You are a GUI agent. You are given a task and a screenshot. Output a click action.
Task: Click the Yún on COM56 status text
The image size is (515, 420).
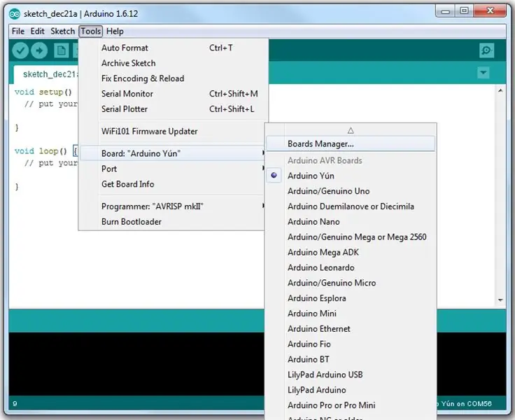point(466,404)
